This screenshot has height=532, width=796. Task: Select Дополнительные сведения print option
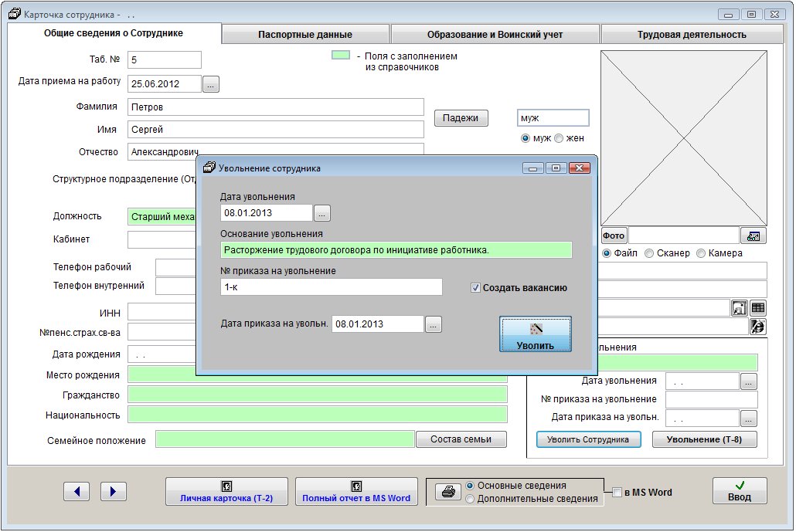point(470,499)
